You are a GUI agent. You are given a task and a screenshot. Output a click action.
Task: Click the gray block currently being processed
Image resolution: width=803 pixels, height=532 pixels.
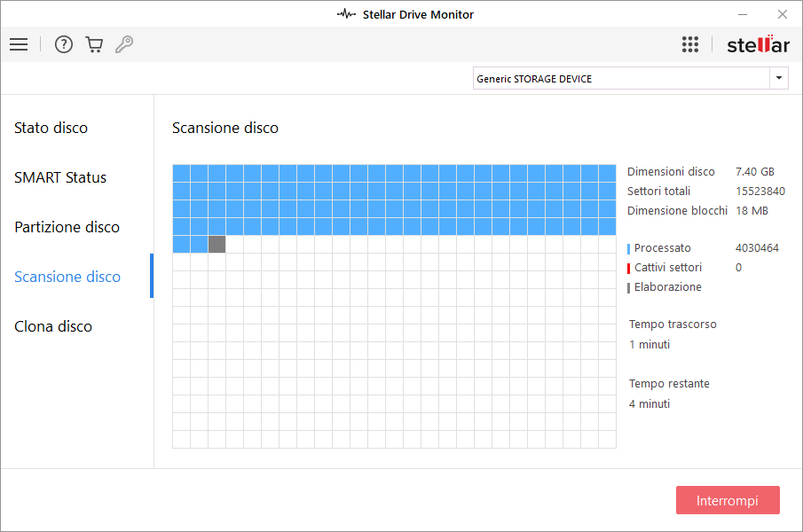(x=216, y=245)
